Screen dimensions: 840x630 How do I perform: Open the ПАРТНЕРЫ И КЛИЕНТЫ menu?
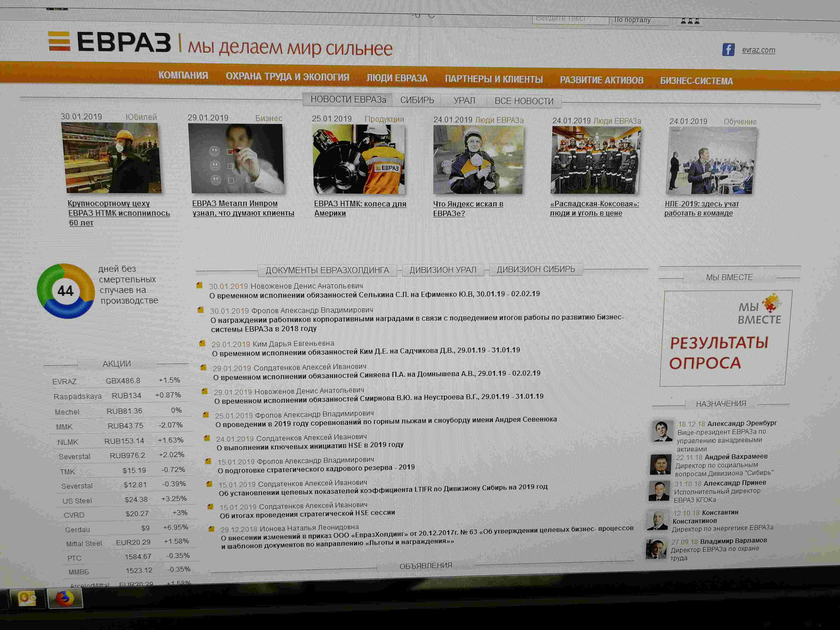[x=494, y=79]
